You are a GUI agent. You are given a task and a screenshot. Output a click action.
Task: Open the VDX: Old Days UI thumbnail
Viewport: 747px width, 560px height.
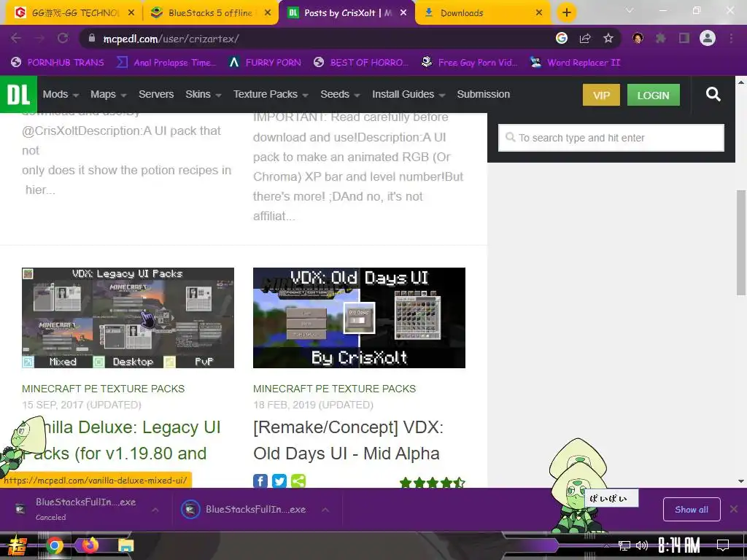[x=359, y=318]
